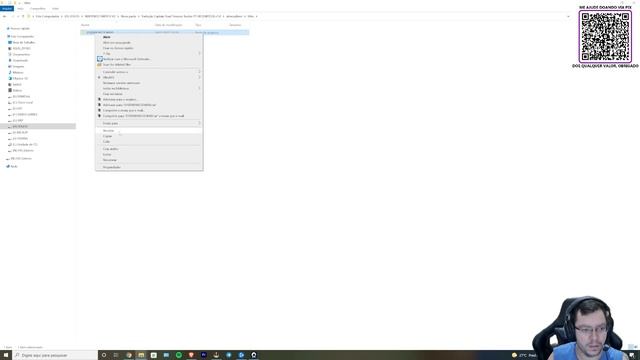Open Cortana from the taskbar
The image size is (640, 360).
104,355
